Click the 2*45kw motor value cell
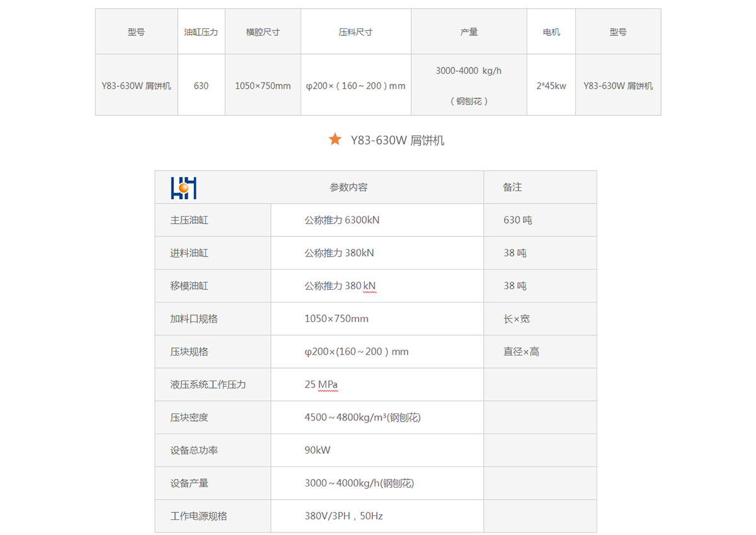This screenshot has width=756, height=535. tap(551, 86)
